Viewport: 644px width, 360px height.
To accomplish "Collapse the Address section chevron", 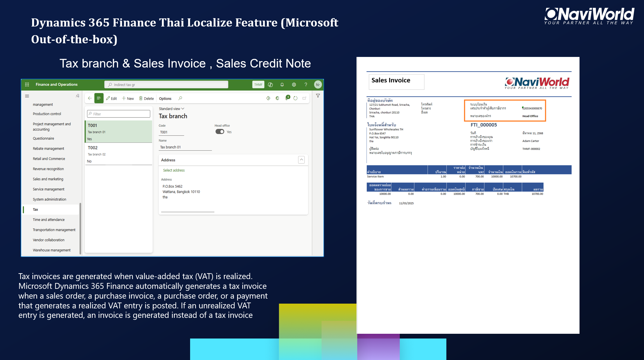I will click(x=301, y=160).
